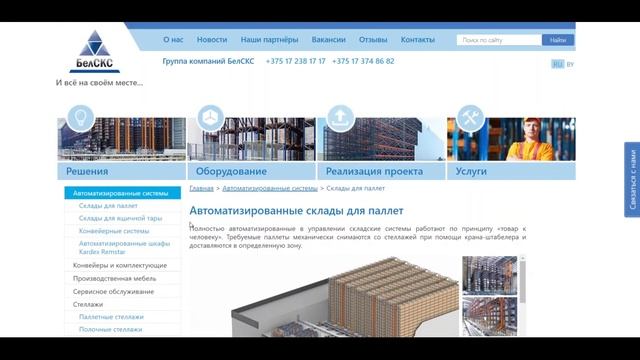Click the main warehouse 3D image
This screenshot has height=360, width=640.
pyautogui.click(x=345, y=297)
